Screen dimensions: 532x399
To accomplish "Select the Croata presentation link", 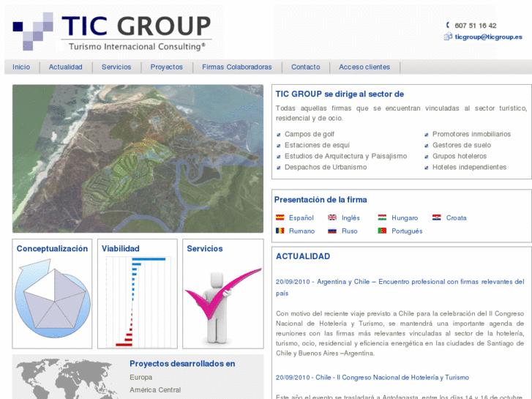I will point(457,217).
